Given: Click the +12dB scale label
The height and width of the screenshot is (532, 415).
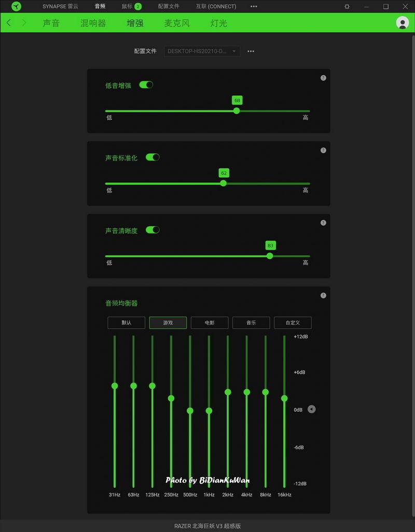Looking at the screenshot, I should pyautogui.click(x=301, y=336).
